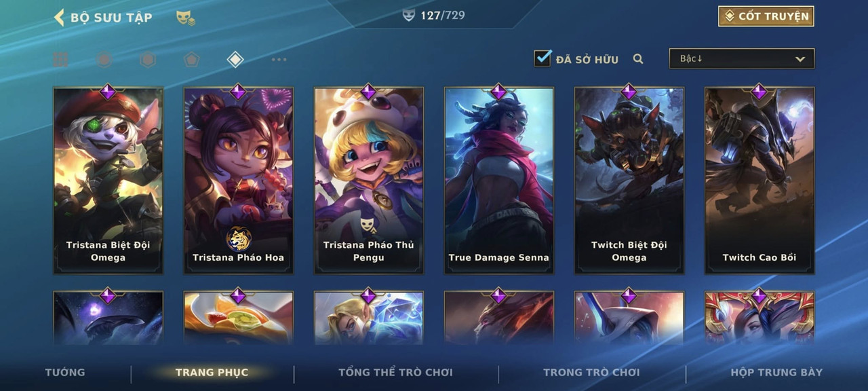Open the Hộp Trưng Bày tab
Image resolution: width=868 pixels, height=391 pixels.
[776, 372]
